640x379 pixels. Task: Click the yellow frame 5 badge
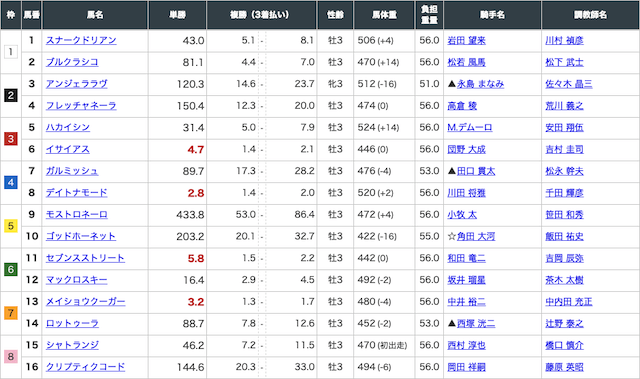11,226
